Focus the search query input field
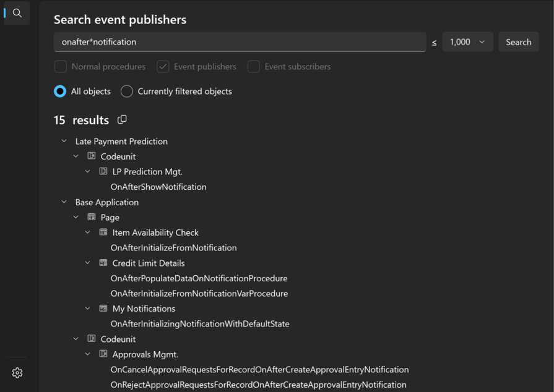Image resolution: width=554 pixels, height=392 pixels. (x=240, y=41)
